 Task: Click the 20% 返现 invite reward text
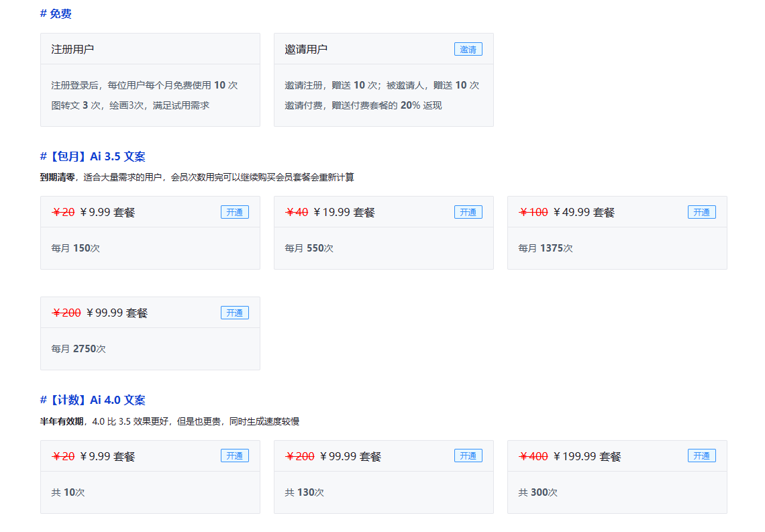tap(421, 105)
